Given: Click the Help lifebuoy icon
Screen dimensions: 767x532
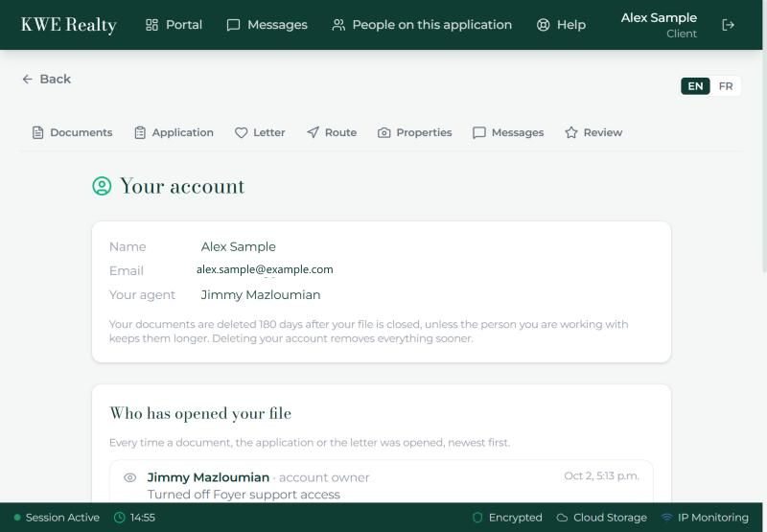Looking at the screenshot, I should (543, 25).
